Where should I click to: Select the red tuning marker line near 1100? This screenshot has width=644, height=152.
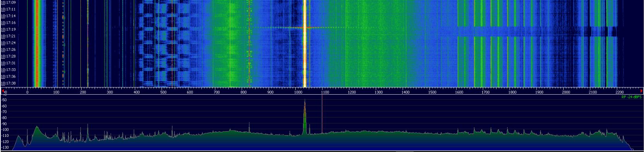322,114
